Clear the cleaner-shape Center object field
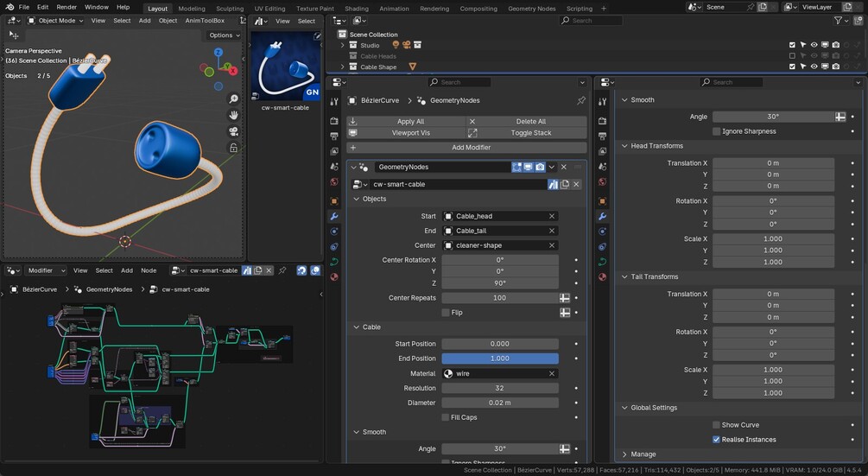Viewport: 868px width, 476px height. pos(551,245)
